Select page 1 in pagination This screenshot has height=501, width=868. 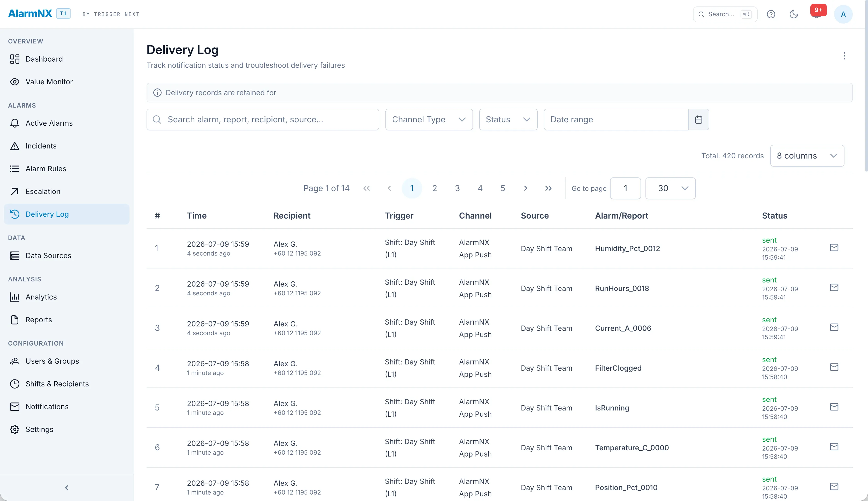(412, 188)
